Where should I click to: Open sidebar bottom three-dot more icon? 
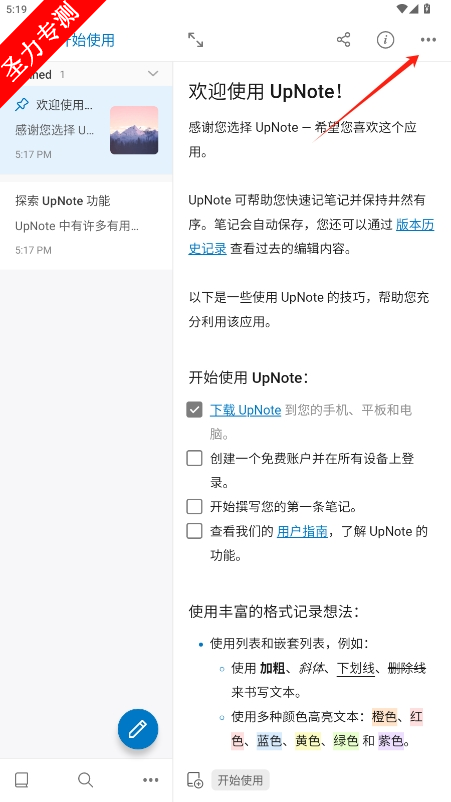pos(150,780)
